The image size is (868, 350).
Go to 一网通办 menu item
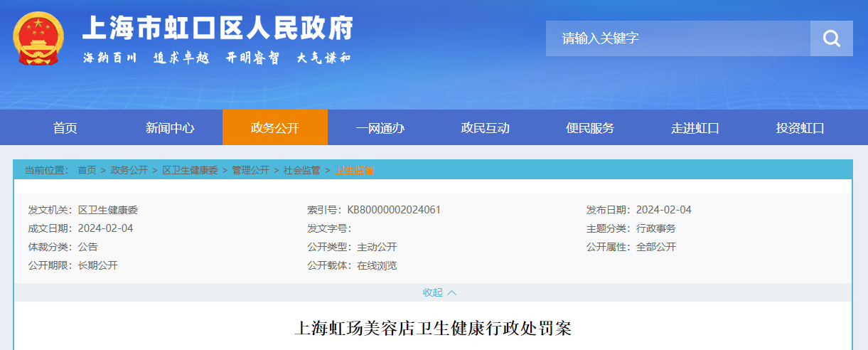[380, 128]
